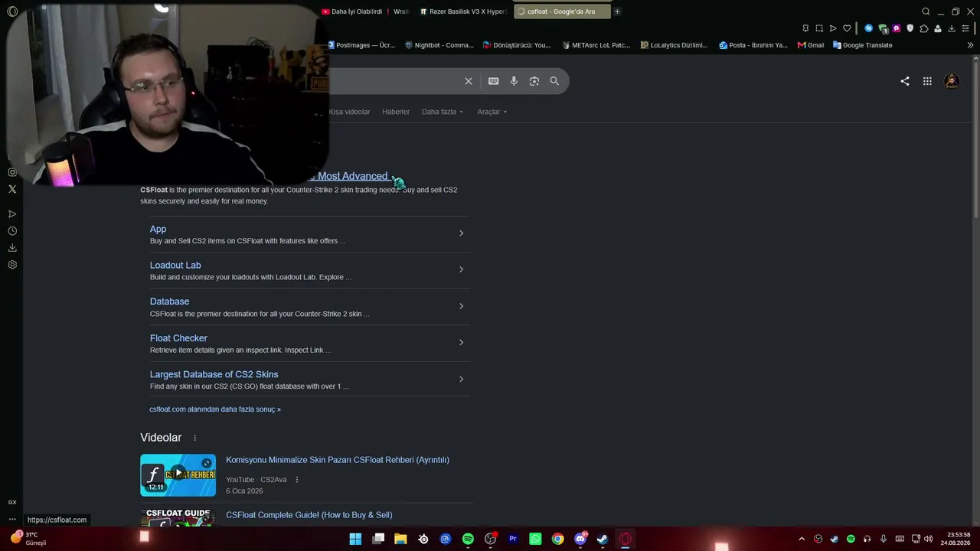Screen dimensions: 980x551
Task: Expand the Daha fazla dropdown
Action: [x=443, y=112]
